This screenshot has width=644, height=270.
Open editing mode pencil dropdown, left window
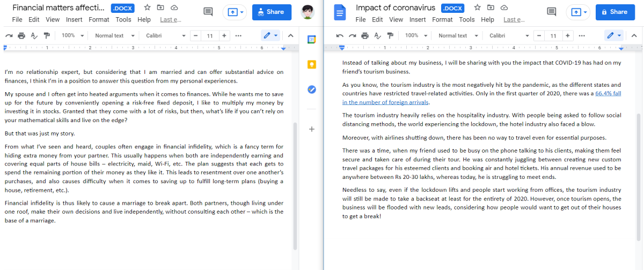[x=270, y=36]
